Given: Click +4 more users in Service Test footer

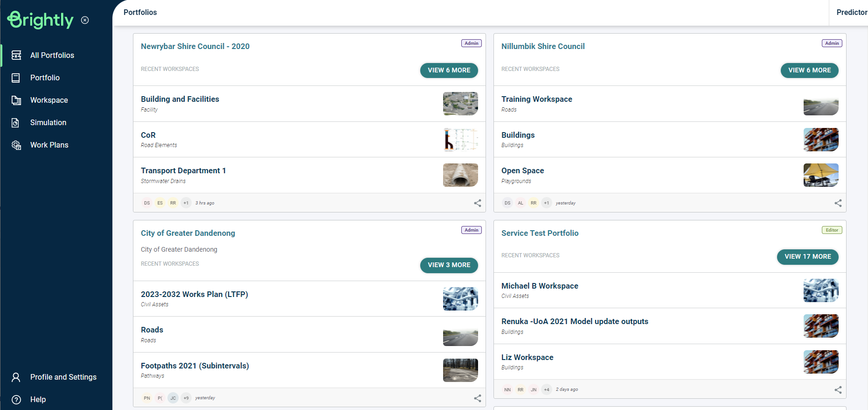Looking at the screenshot, I should 547,389.
